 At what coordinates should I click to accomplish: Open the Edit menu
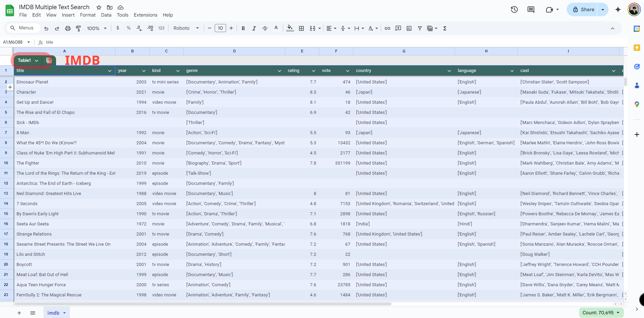pos(36,15)
